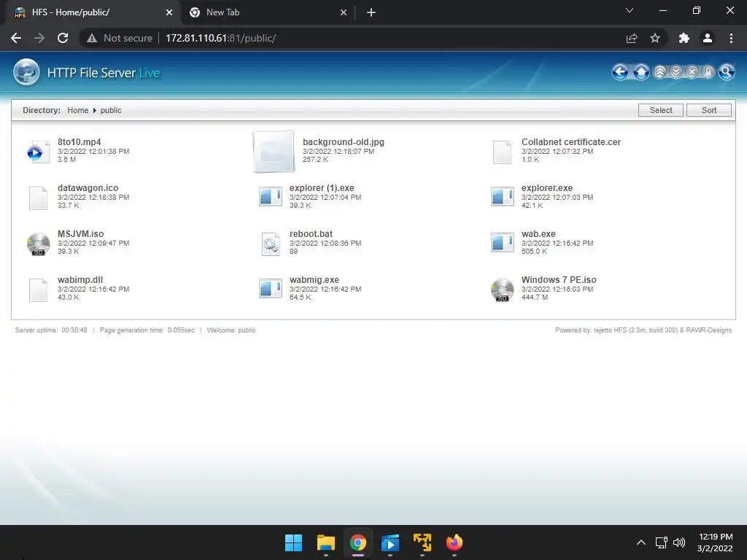Click the Sort button
Screen dimensions: 747x560
click(x=709, y=110)
